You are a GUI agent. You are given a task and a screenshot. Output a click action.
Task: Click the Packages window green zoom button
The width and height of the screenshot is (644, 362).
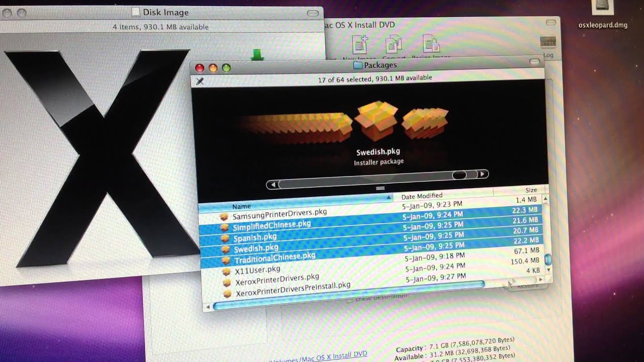pos(226,68)
